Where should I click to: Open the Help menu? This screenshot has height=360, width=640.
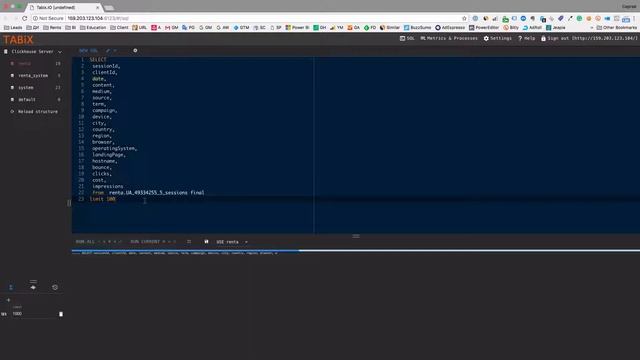[527, 38]
